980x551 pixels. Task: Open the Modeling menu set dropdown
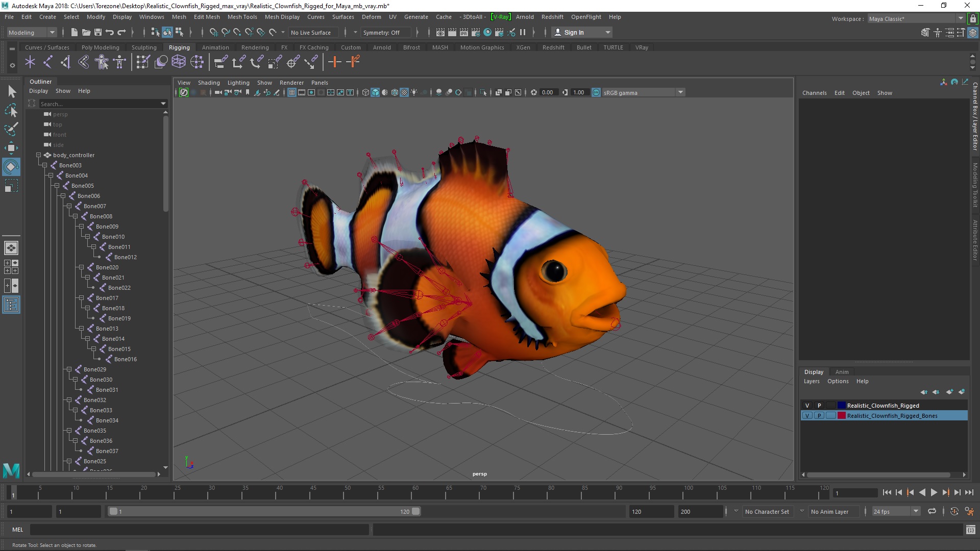(x=32, y=32)
